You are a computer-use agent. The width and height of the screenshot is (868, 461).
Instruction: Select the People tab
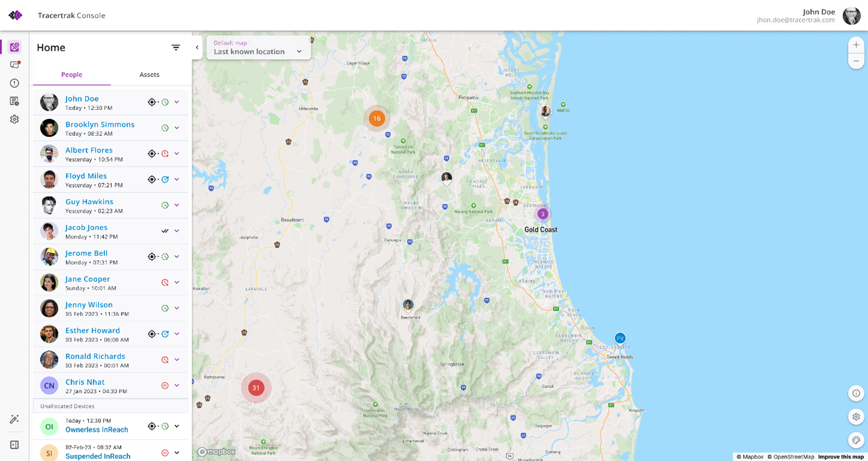tap(72, 75)
